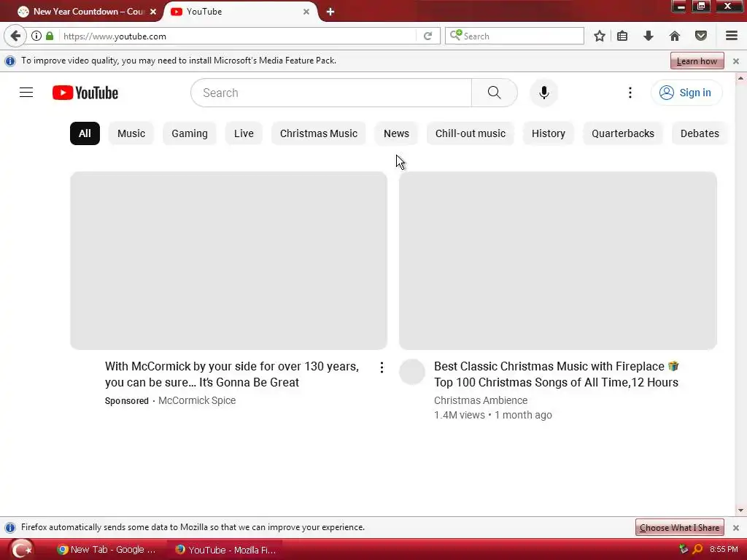Switch to New Tab Google Chrome taskbar item
Viewport: 747px width, 560px height.
coord(107,550)
